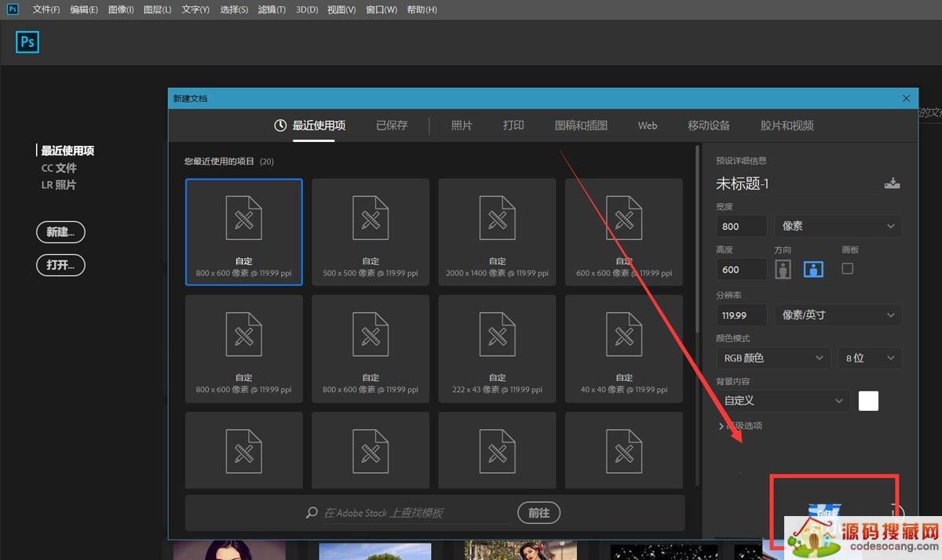Open the RGB 颜色 color mode dropdown
Image resolution: width=942 pixels, height=560 pixels.
pos(772,358)
